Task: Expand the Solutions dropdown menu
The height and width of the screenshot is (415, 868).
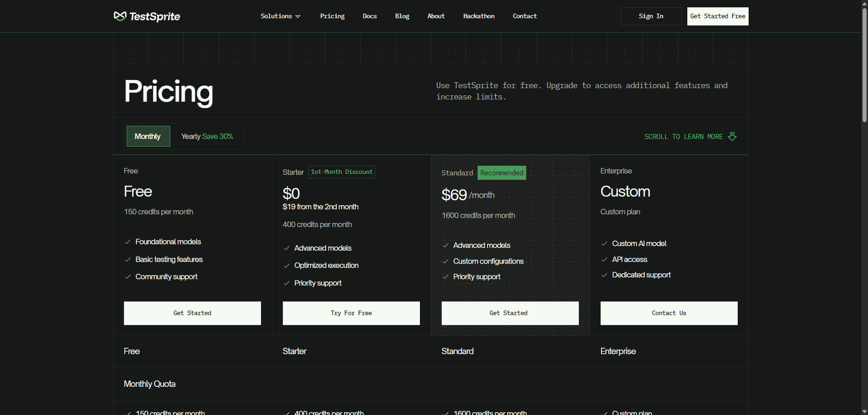Action: click(x=280, y=16)
